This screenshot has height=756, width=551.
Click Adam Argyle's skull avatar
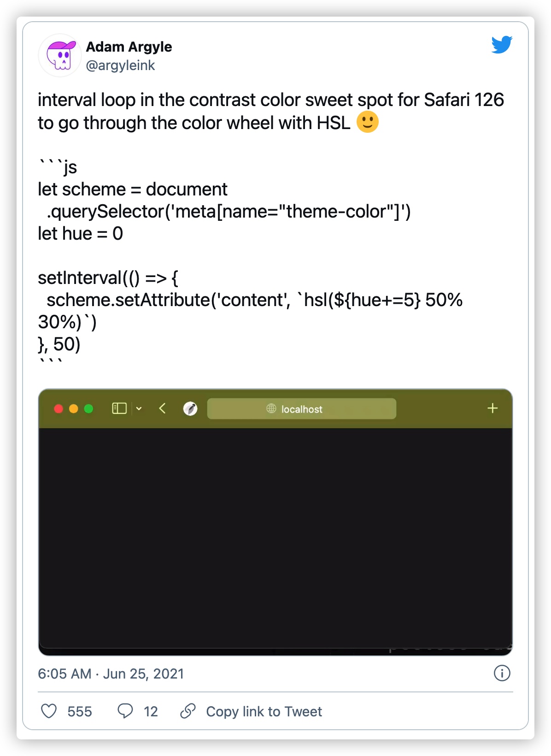[60, 55]
